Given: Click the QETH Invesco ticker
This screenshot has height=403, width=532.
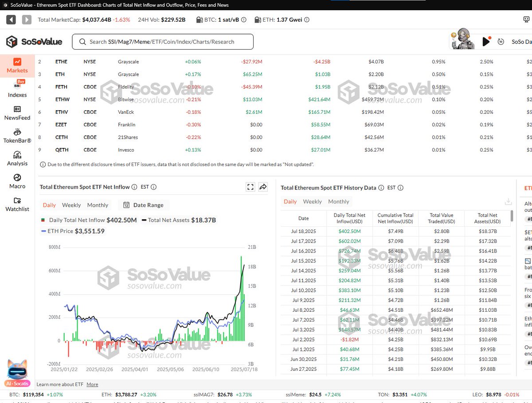Looking at the screenshot, I should click(x=61, y=150).
